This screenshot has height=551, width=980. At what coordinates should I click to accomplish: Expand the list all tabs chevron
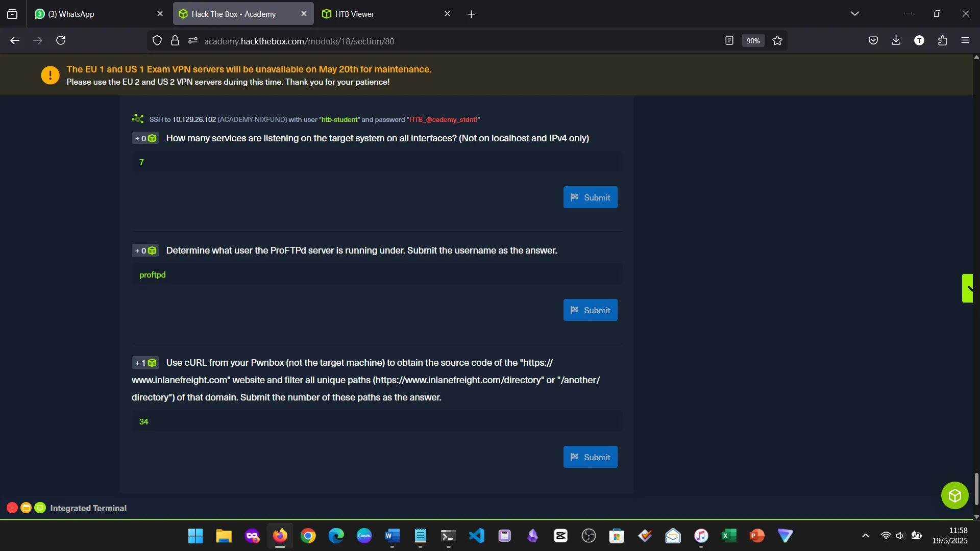(x=855, y=14)
